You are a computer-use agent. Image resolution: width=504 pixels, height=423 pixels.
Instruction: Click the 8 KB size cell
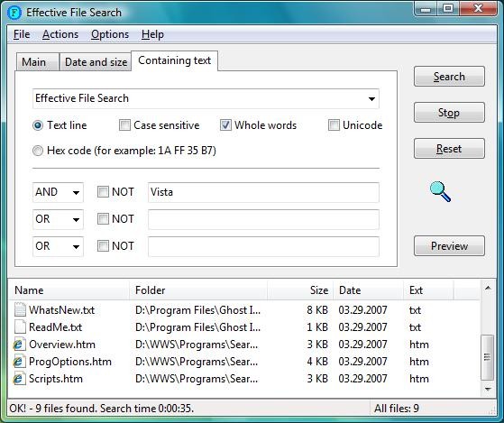click(x=317, y=310)
